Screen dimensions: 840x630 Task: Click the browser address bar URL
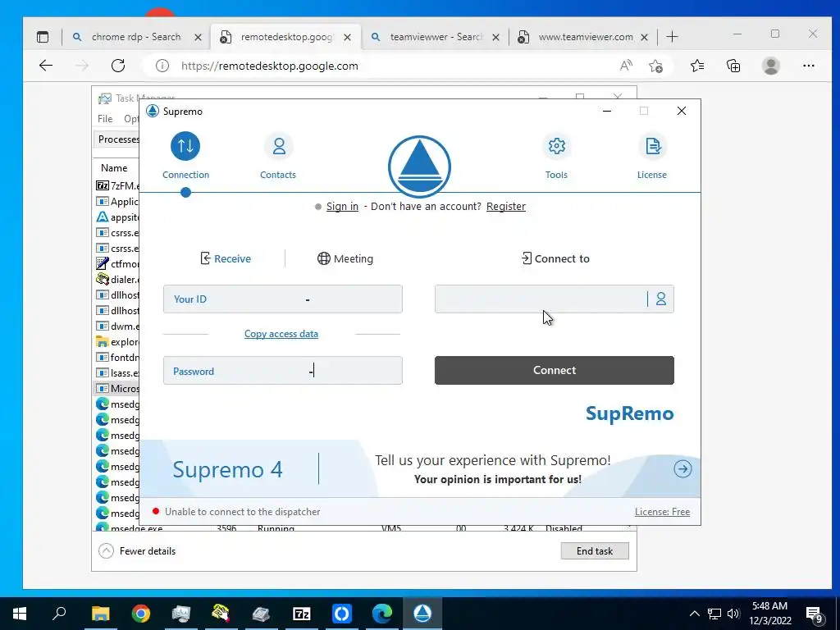[x=269, y=66]
